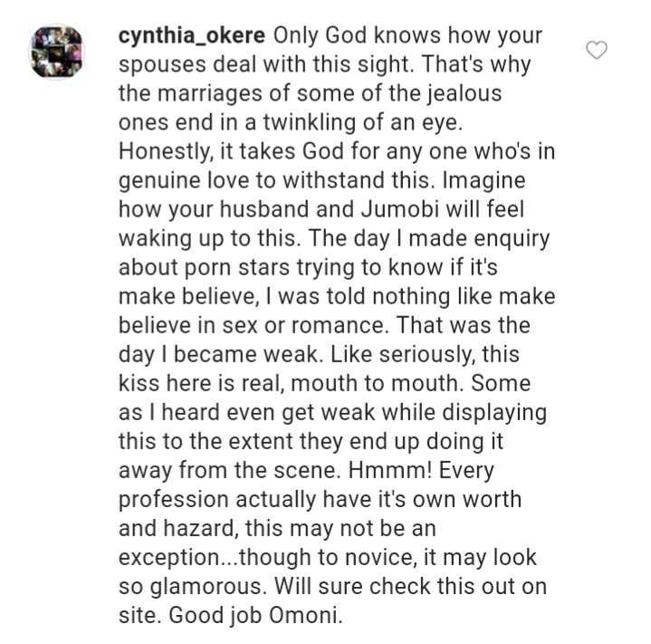This screenshot has width=651, height=644.
Task: Like the comment with the heart icon
Action: pyautogui.click(x=597, y=51)
